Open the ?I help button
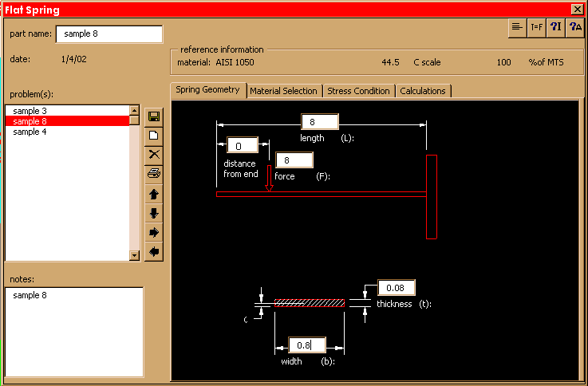 point(556,26)
